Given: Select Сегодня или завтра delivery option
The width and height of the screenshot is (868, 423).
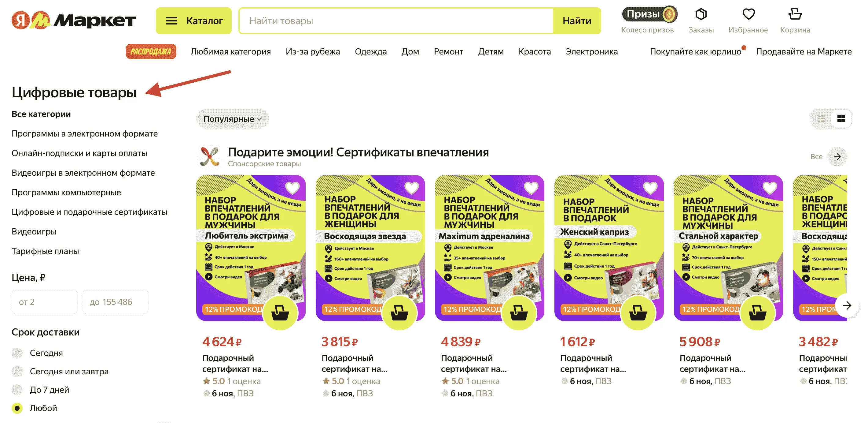Looking at the screenshot, I should point(17,371).
